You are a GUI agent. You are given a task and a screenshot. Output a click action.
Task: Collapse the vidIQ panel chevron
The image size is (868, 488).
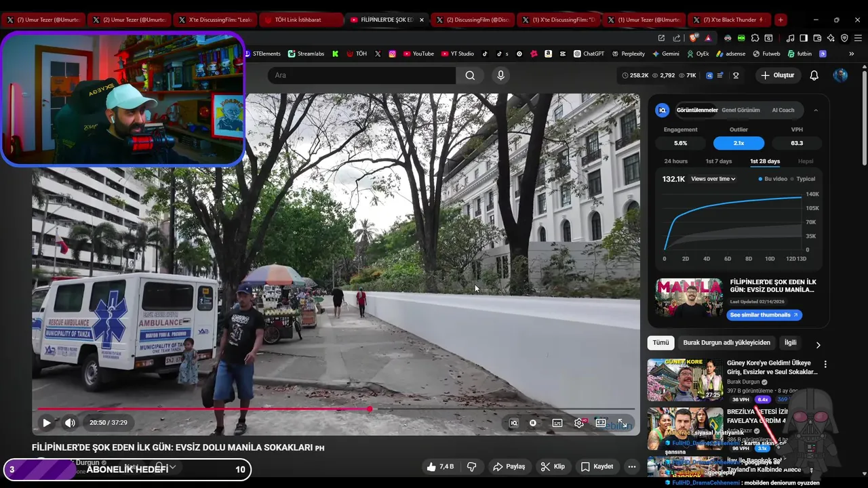pos(815,110)
